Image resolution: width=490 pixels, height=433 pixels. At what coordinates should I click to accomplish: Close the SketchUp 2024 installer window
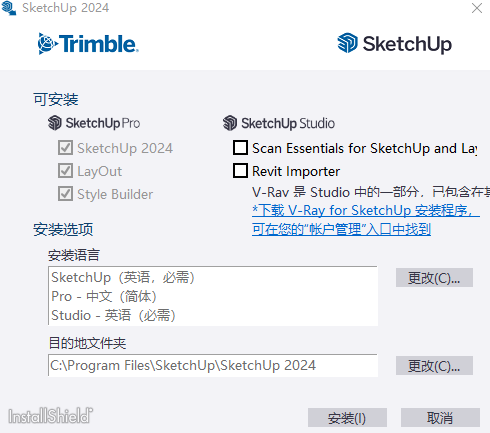(x=477, y=8)
